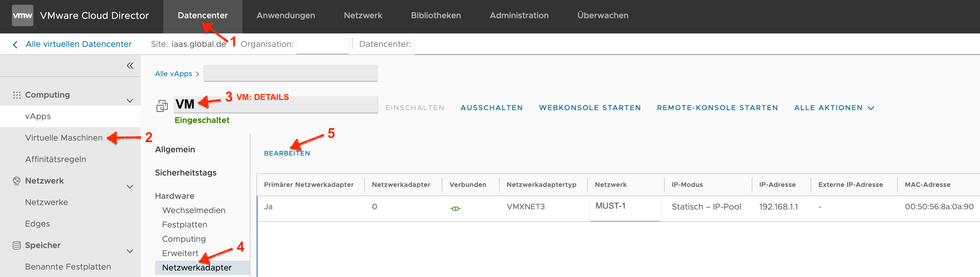Switch to the Anwendungen tab

click(286, 16)
